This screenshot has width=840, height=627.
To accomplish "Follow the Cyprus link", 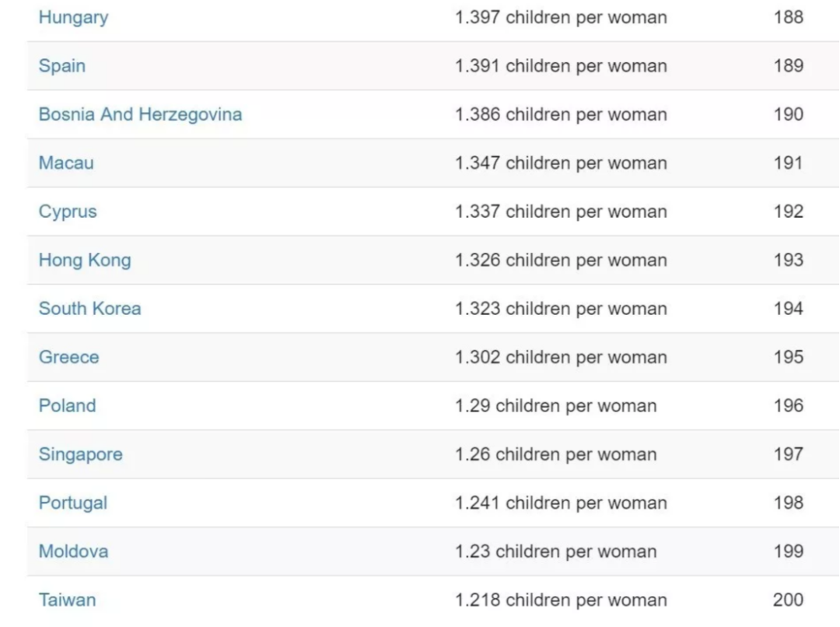I will tap(68, 212).
